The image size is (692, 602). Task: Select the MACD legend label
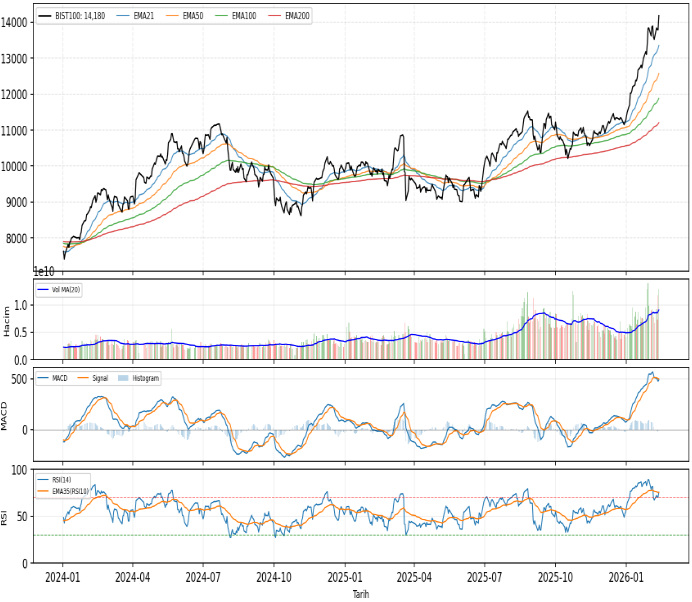pyautogui.click(x=62, y=378)
